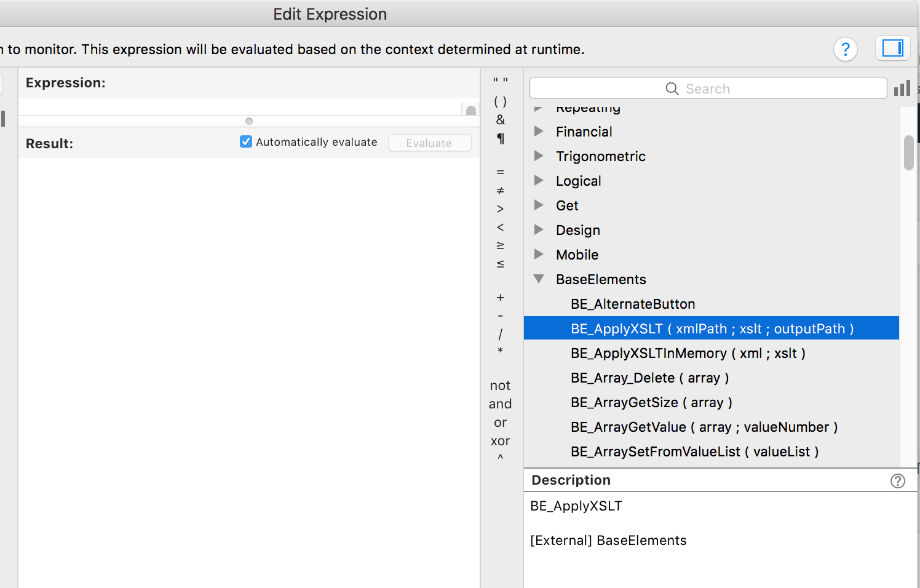Click the help circle in the Description bar
This screenshot has height=588, width=920.
click(x=897, y=480)
